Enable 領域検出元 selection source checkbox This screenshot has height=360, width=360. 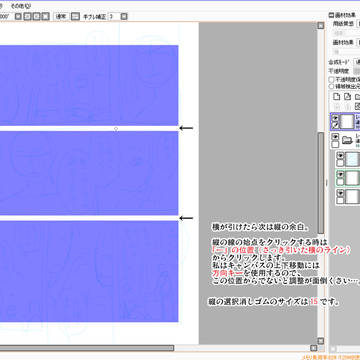click(x=331, y=86)
